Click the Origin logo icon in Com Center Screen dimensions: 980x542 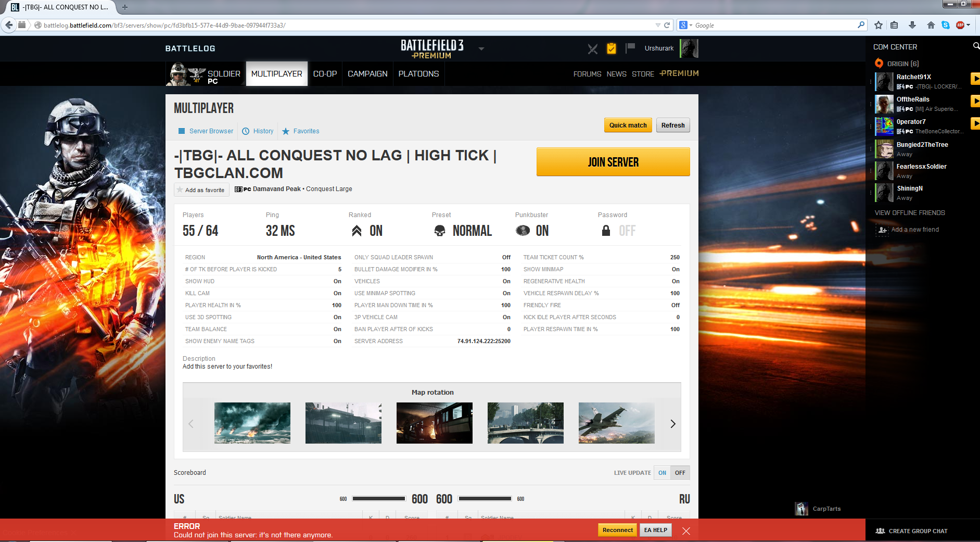point(879,64)
